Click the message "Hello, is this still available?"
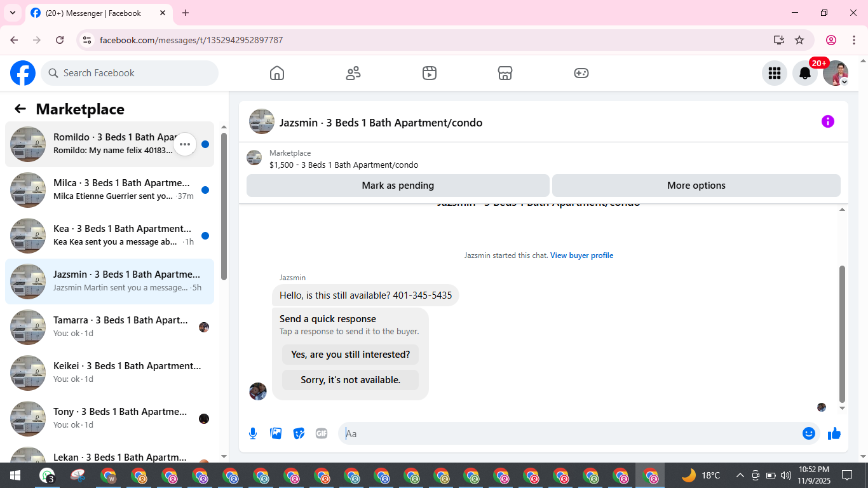Image resolution: width=868 pixels, height=488 pixels. (365, 295)
